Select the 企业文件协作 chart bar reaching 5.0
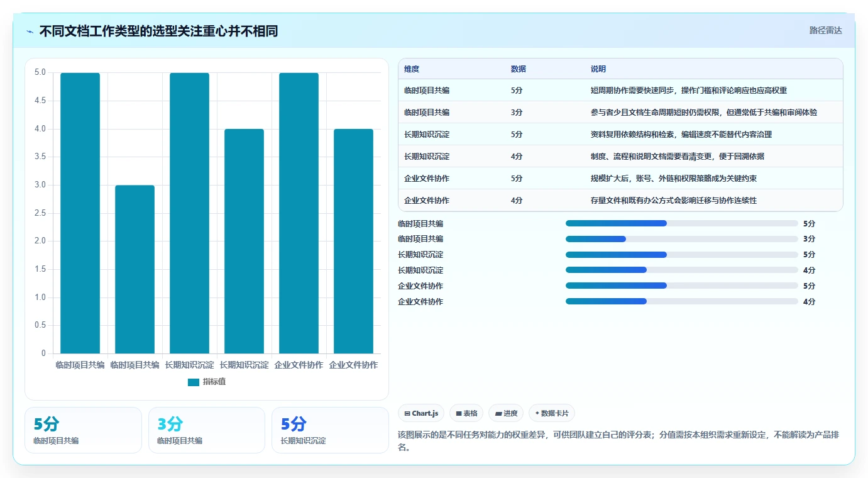 click(299, 213)
